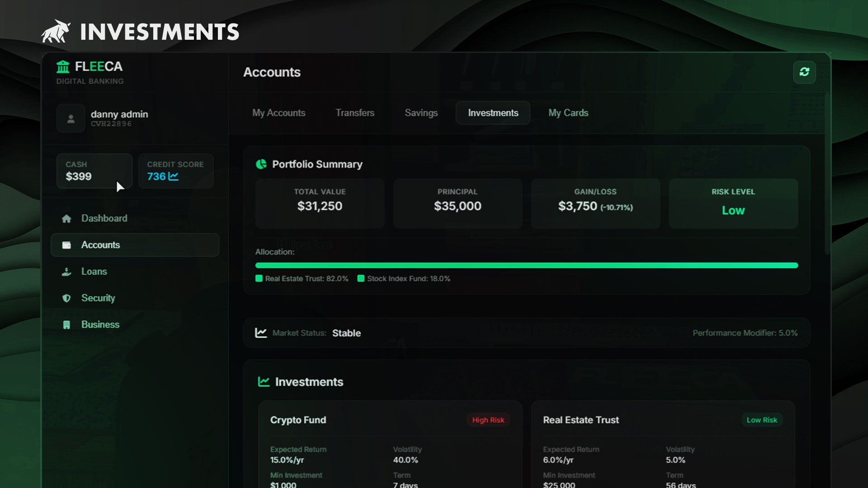Click the Security shield icon

click(x=66, y=298)
